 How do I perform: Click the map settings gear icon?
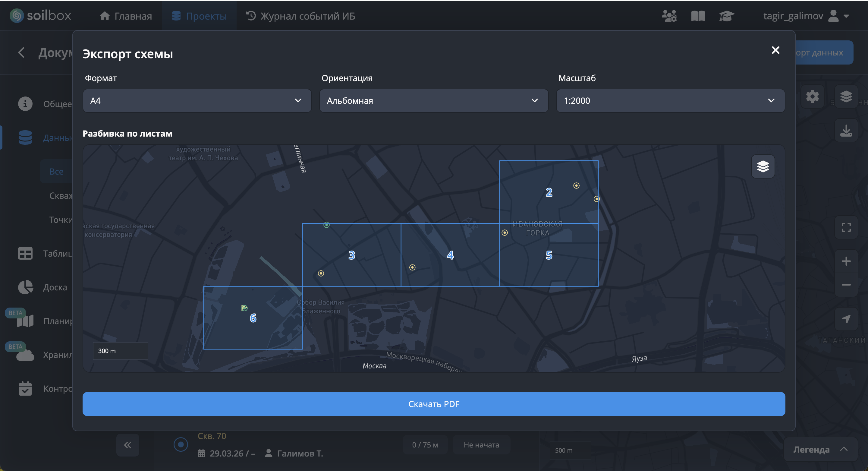point(813,97)
